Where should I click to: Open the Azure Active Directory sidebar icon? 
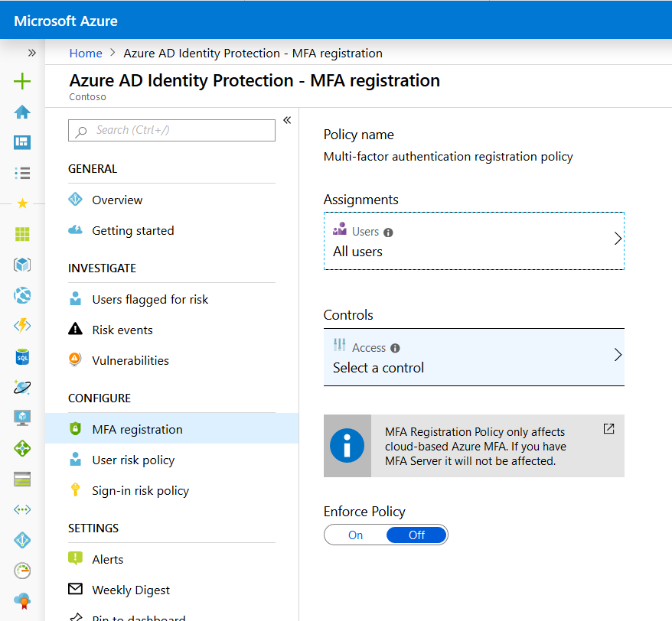(x=22, y=540)
